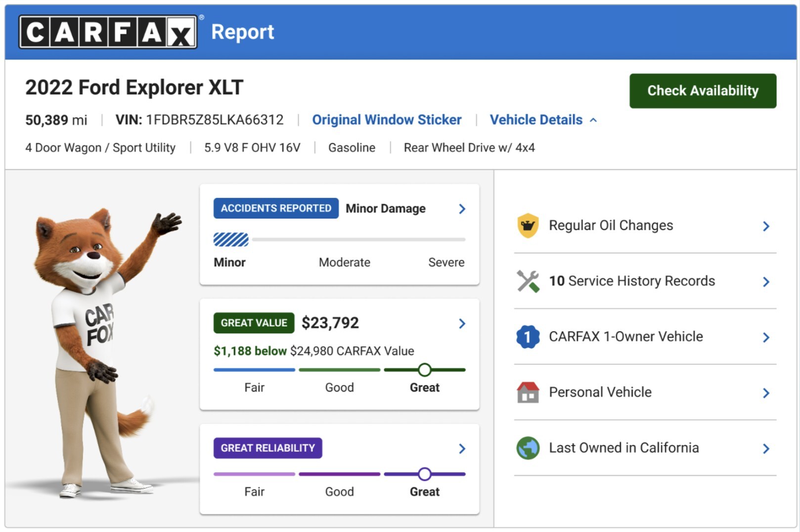Click the Regular Oil Changes shield icon
This screenshot has height=532, width=800.
528,225
